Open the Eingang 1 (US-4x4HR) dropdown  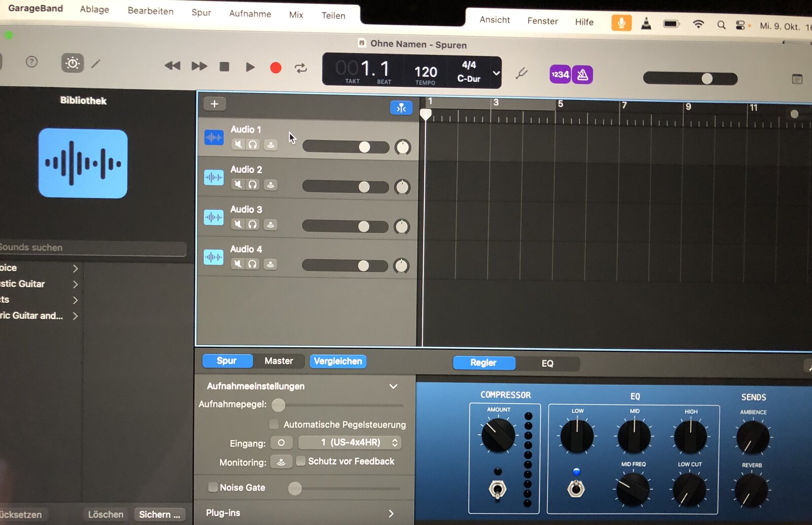[x=350, y=442]
